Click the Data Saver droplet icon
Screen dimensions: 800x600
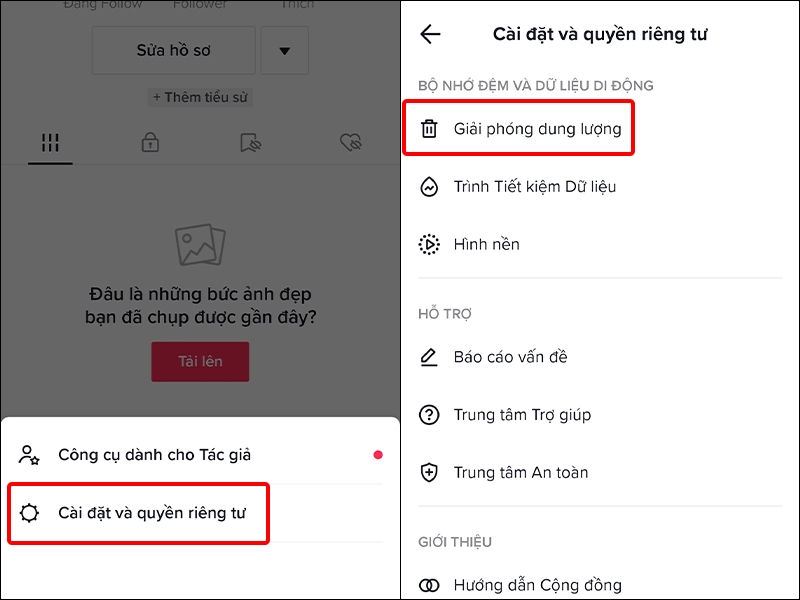(429, 187)
